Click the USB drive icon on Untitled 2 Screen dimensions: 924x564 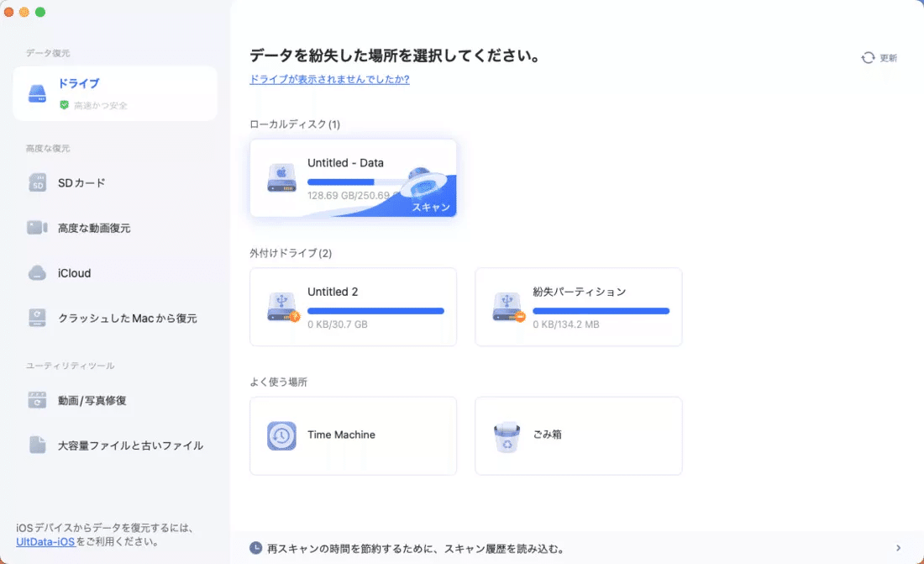[x=281, y=307]
